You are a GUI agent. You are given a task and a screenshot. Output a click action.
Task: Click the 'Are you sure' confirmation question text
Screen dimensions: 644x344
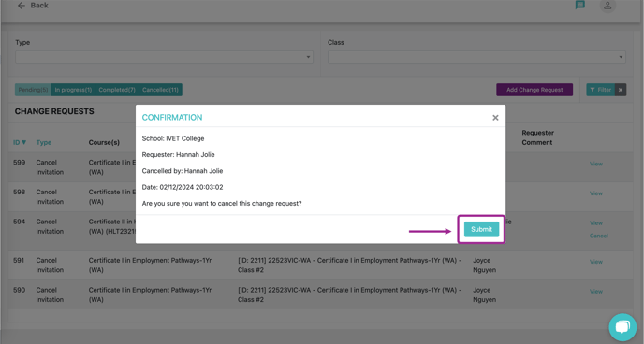(222, 204)
